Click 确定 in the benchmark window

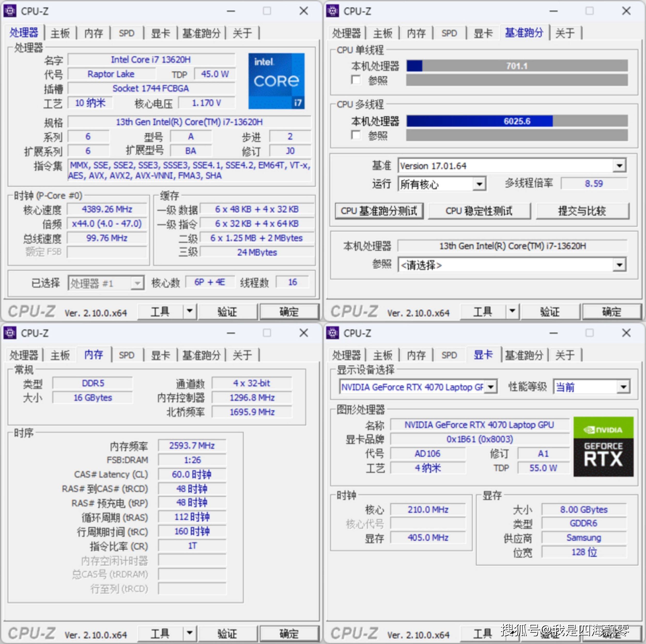click(x=612, y=312)
